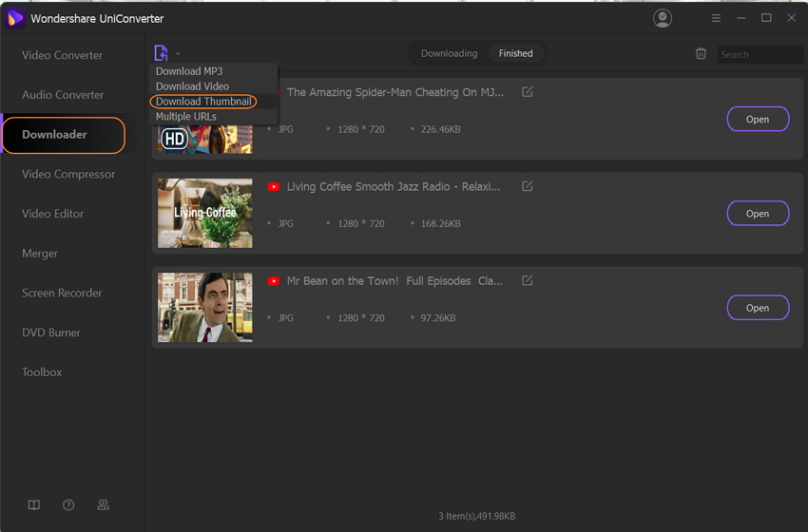Click the 97.26KB file size text
808x532 pixels.
click(438, 317)
